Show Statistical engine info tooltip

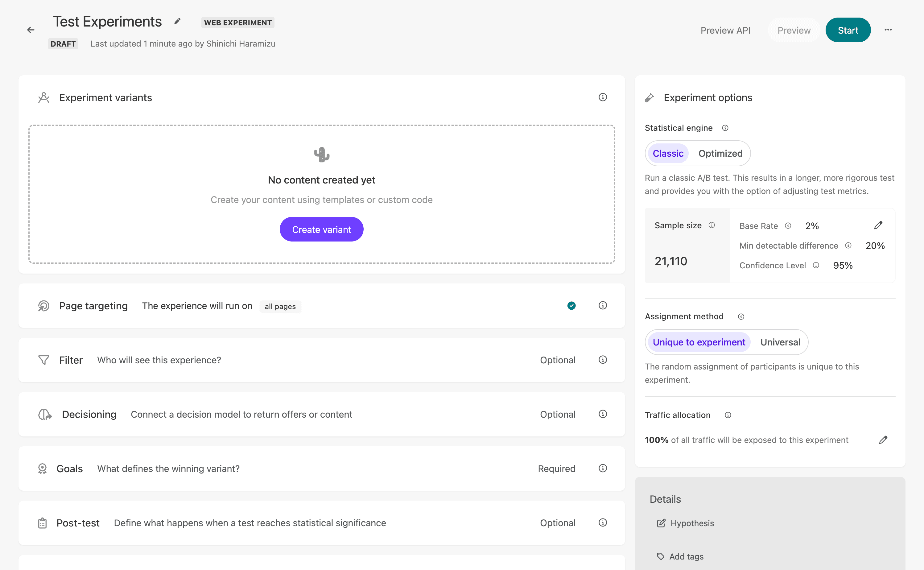[725, 128]
